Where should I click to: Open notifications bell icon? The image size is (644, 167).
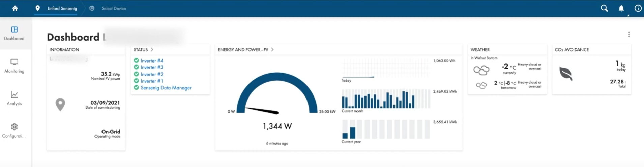pyautogui.click(x=621, y=8)
